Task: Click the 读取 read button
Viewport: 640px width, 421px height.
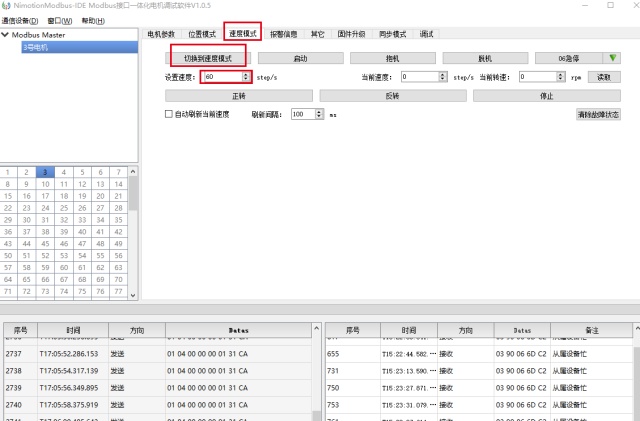Action: (x=603, y=77)
